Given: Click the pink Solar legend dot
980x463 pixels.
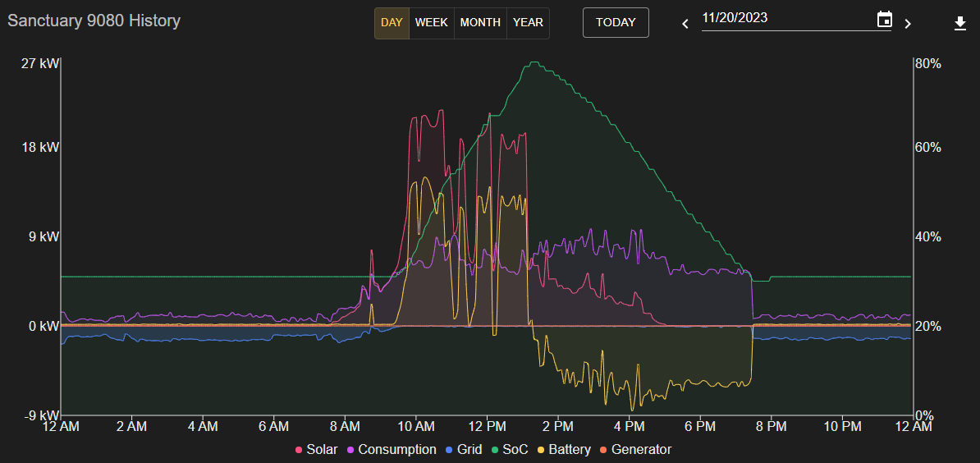Looking at the screenshot, I should click(299, 450).
